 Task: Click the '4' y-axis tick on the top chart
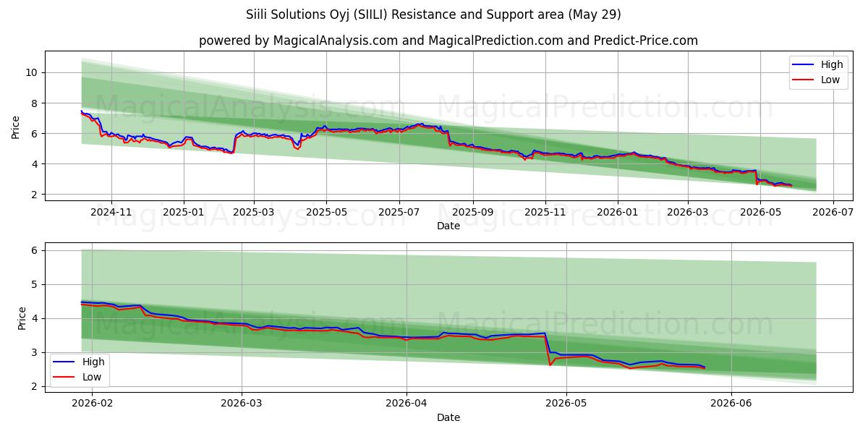click(35, 164)
